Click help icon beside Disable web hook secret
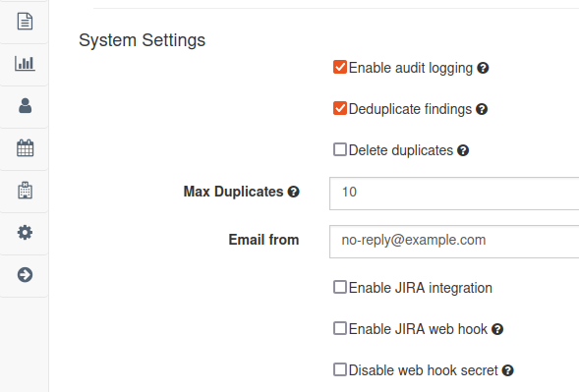 click(508, 370)
